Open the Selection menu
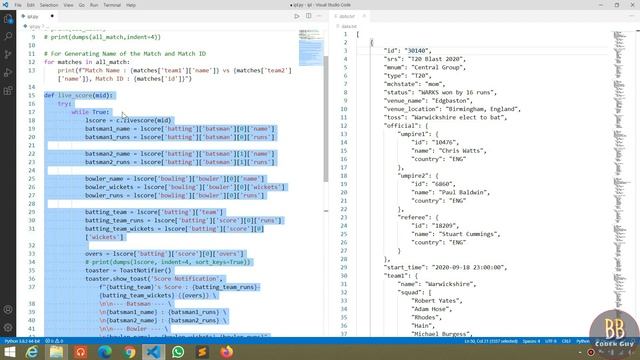640x360 pixels. point(49,5)
